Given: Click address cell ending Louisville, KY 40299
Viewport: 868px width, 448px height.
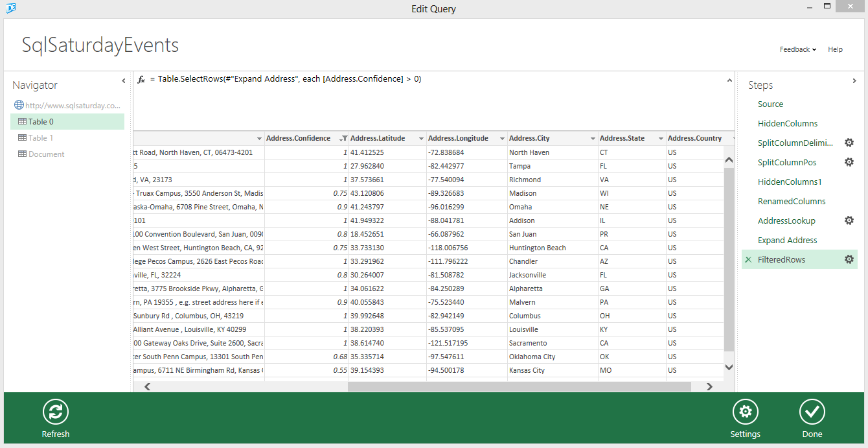Looking at the screenshot, I should (199, 329).
